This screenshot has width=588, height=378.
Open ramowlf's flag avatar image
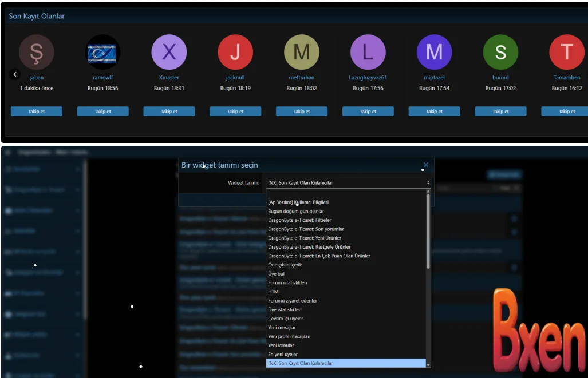coord(102,52)
